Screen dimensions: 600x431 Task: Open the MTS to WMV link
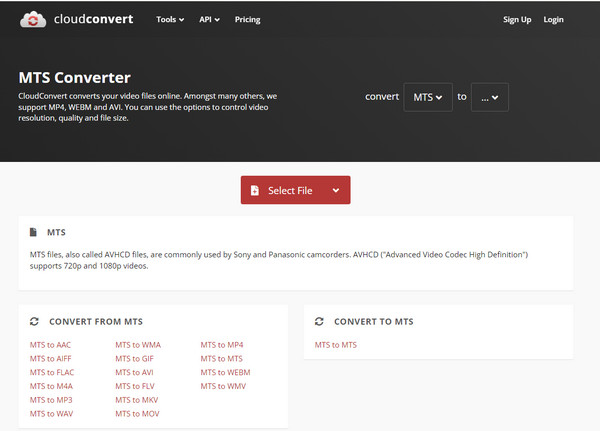(x=223, y=386)
